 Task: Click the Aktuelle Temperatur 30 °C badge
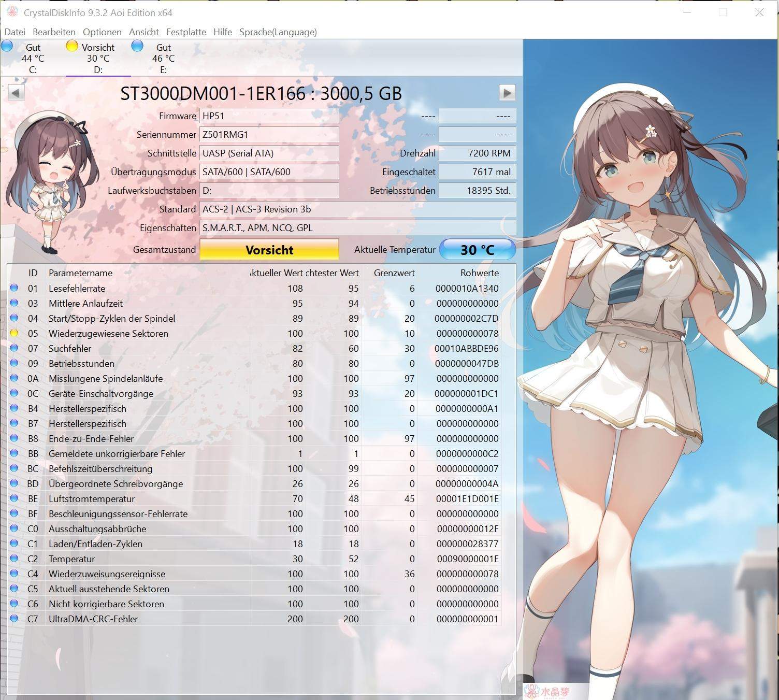tap(477, 249)
